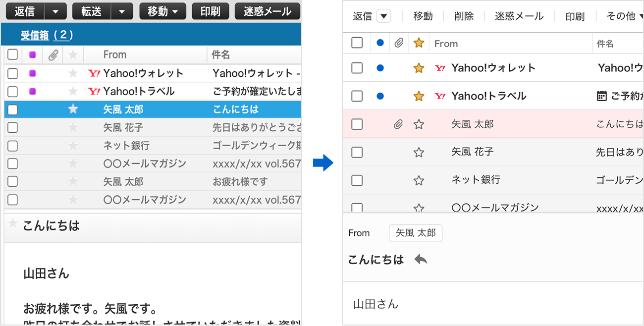Open the 転送 dropdown arrow
The height and width of the screenshot is (326, 644).
122,11
